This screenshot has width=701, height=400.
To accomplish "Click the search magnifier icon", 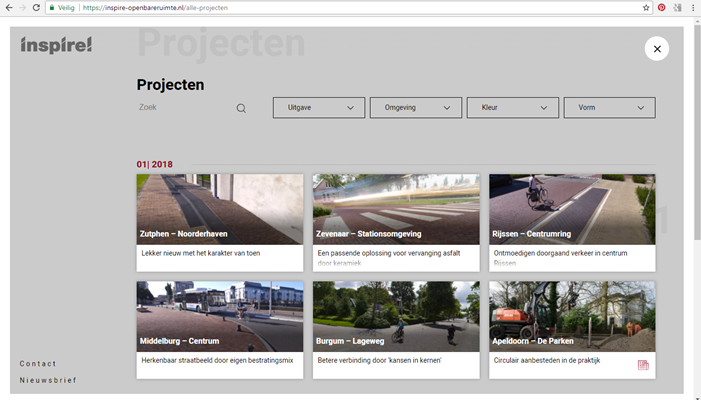I will click(x=241, y=108).
